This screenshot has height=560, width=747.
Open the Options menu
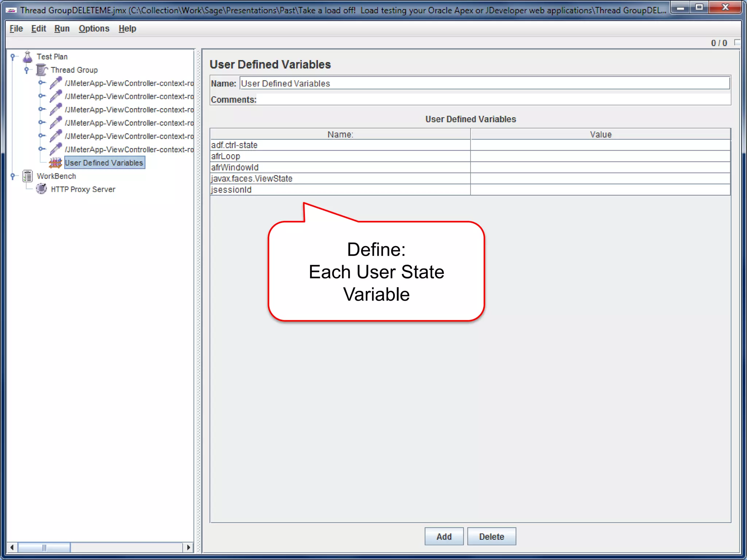[94, 28]
